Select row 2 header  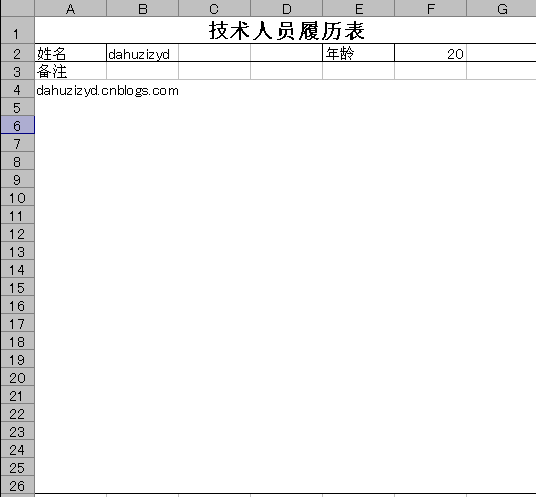[17, 53]
